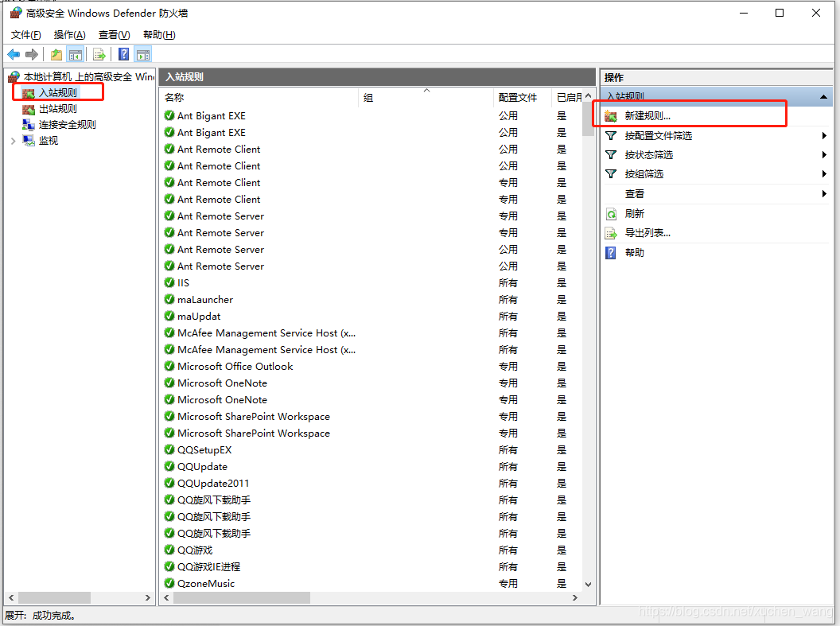Click the funnel icon for 按组筛选
The image size is (840, 626).
[x=611, y=174]
